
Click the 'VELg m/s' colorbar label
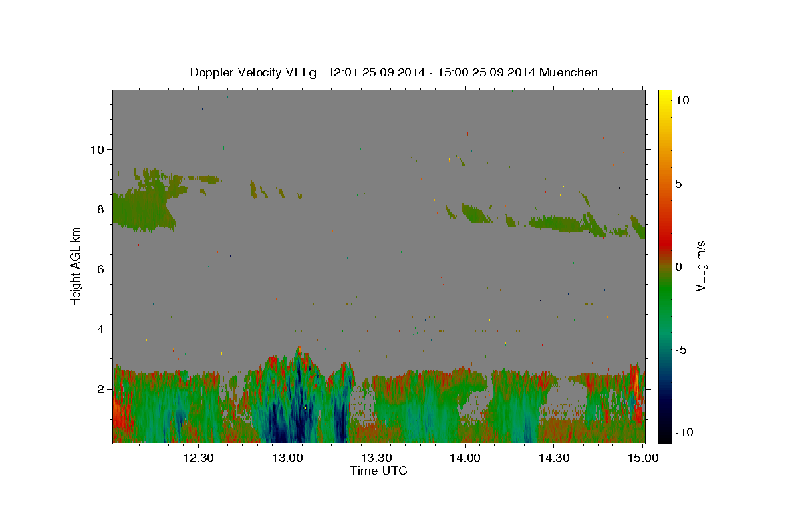[700, 266]
